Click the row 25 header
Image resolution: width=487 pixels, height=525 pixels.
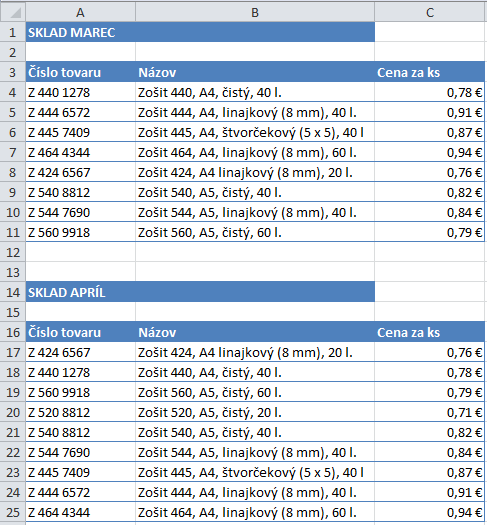13,512
